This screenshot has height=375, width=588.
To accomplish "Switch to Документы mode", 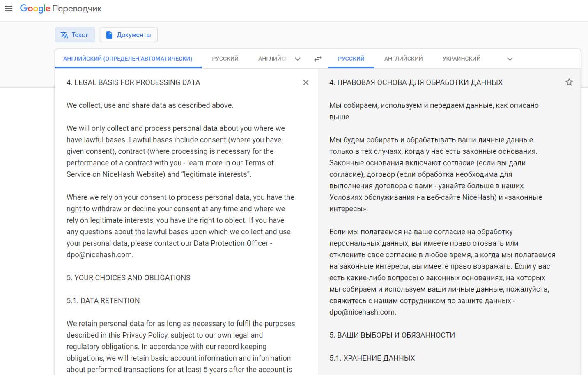I will point(129,35).
